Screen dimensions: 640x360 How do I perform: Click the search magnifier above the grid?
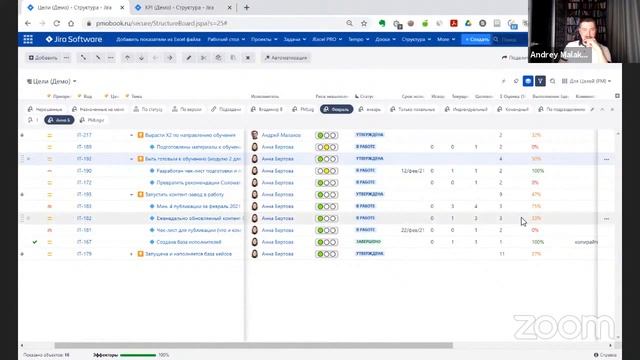tap(552, 81)
